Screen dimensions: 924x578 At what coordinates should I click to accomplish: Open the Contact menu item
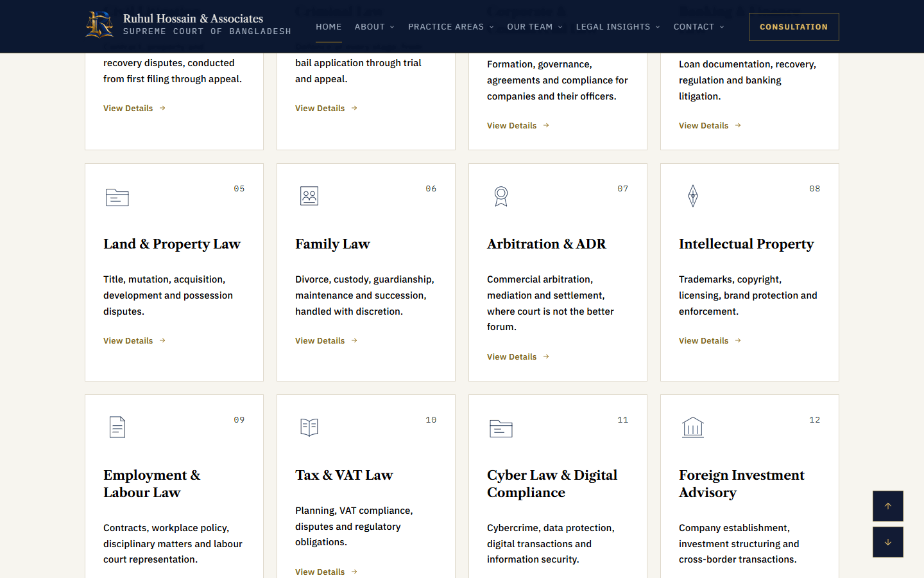click(x=694, y=26)
